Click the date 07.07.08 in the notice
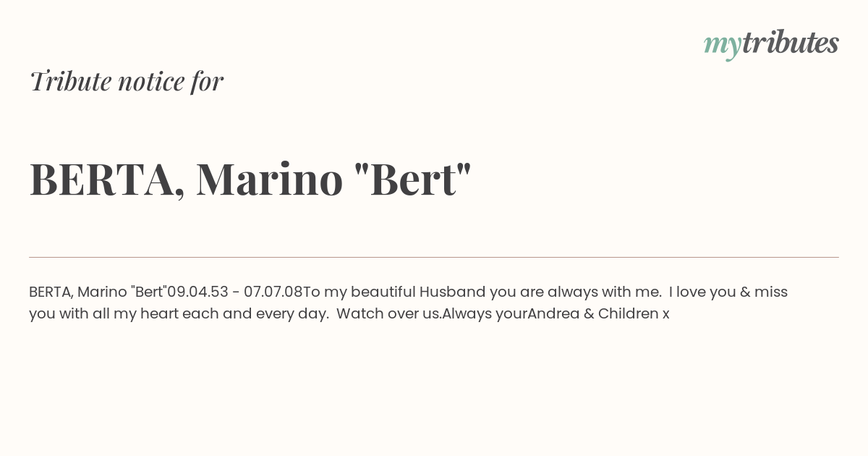 [x=273, y=292]
